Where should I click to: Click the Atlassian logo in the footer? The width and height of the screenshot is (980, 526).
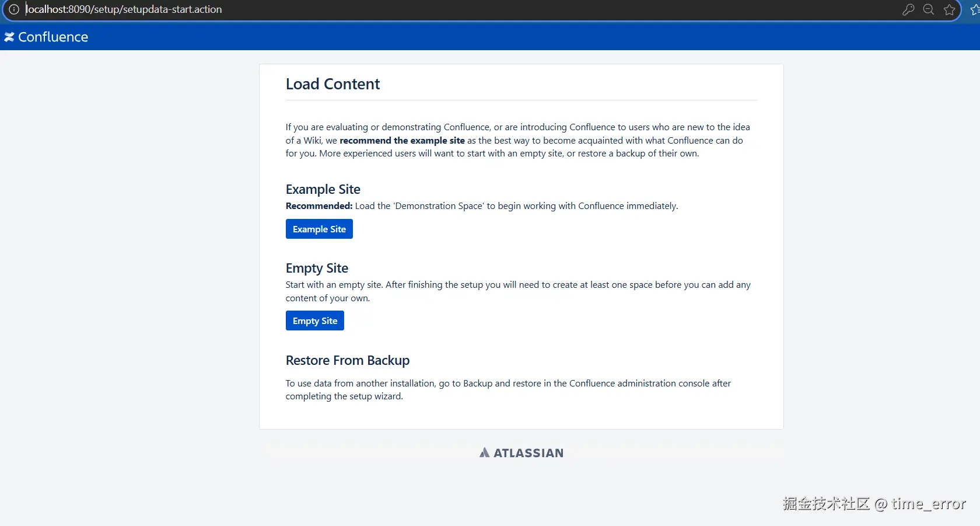[521, 452]
